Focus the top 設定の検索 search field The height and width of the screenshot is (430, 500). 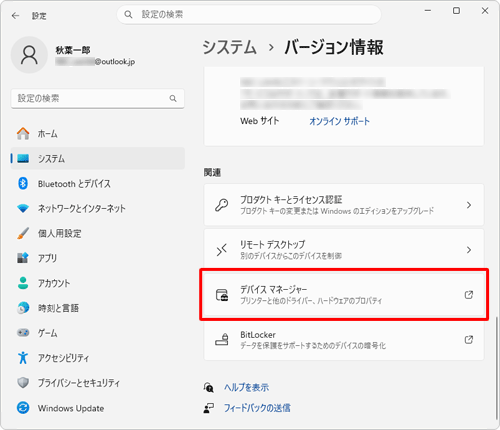249,14
